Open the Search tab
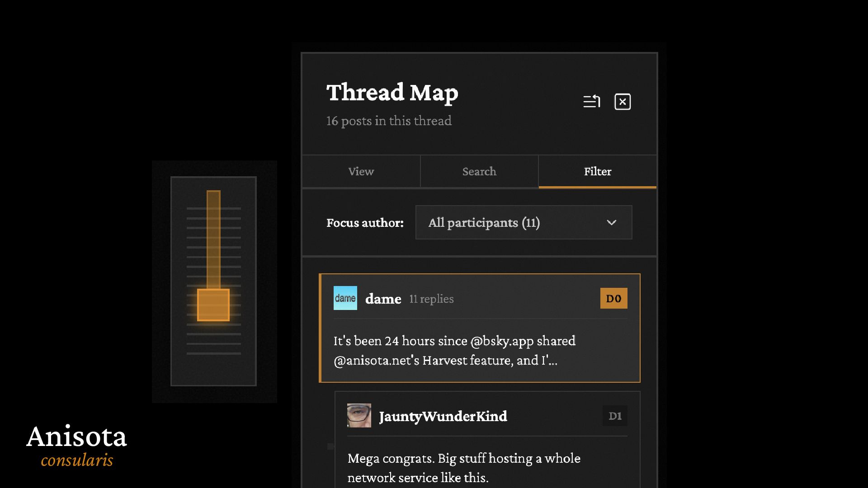The height and width of the screenshot is (488, 868). 479,172
